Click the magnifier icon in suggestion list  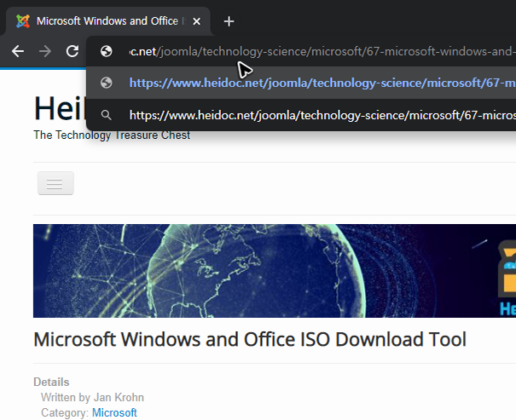click(106, 115)
